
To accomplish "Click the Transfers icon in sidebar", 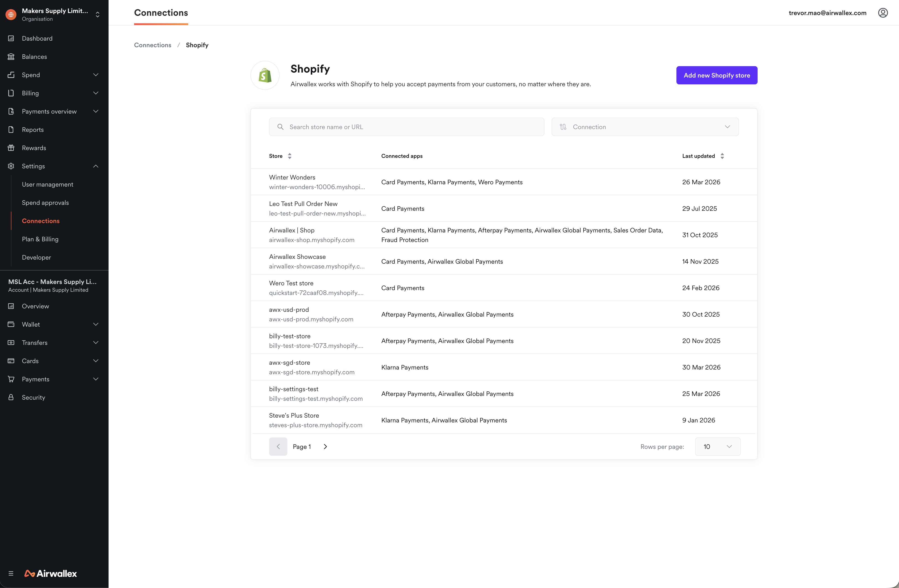I will coord(11,342).
